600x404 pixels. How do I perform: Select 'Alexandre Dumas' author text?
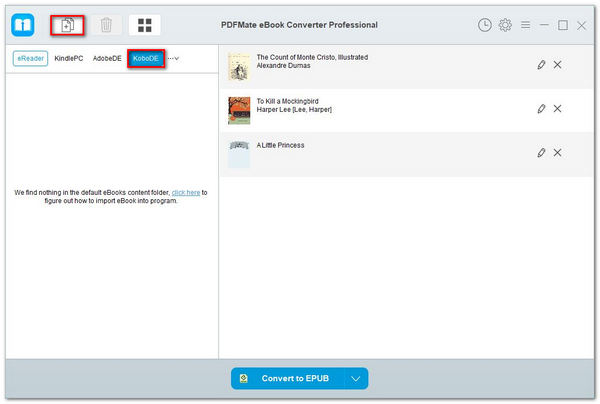coord(284,66)
